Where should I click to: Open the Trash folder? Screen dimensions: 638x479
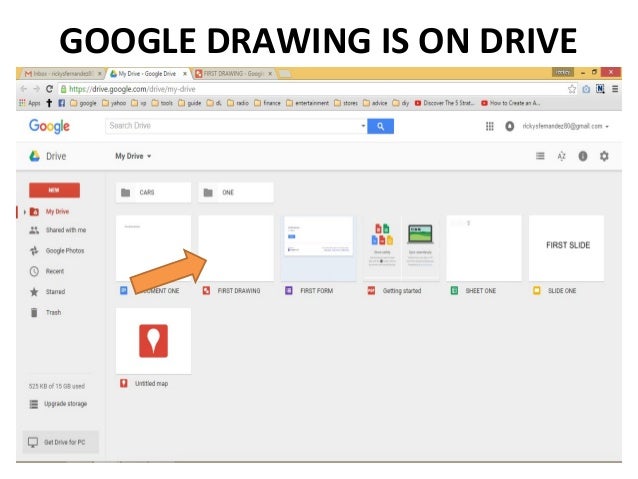click(x=53, y=313)
